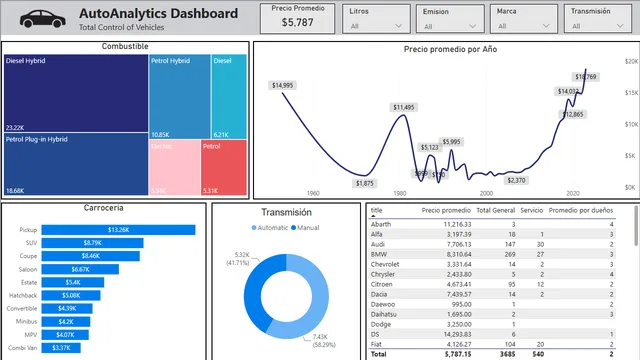Select the Fiat row in table

[492, 344]
